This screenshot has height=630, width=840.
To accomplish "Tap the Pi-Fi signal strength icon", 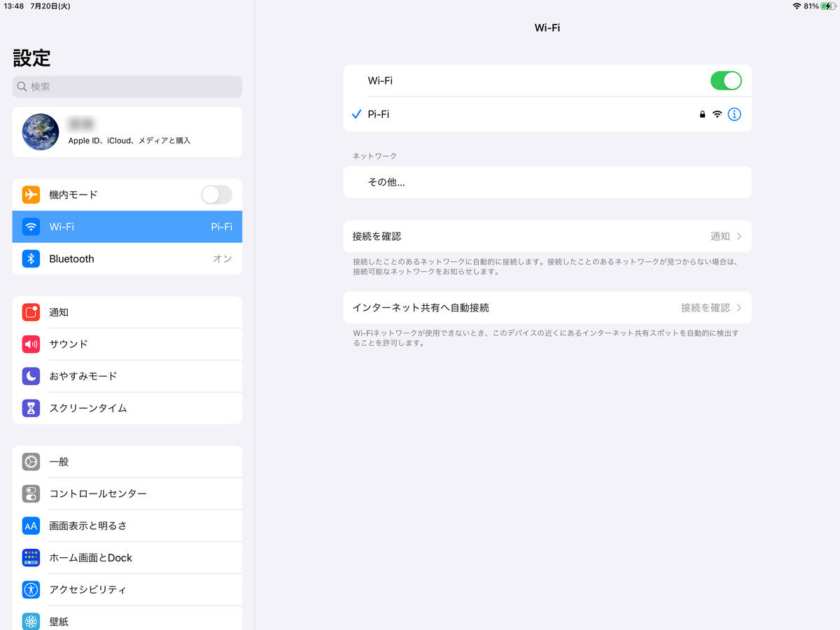I will [x=717, y=114].
